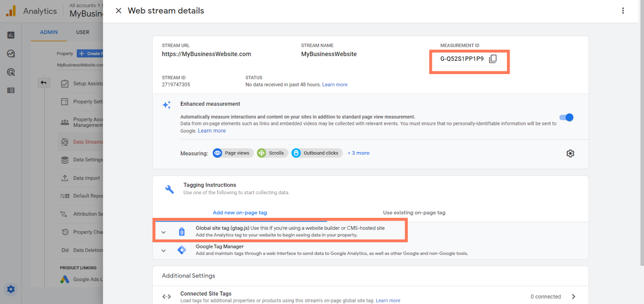Open the Configure list icon in sidebar
Viewport: 644px width, 304px height.
[x=11, y=90]
